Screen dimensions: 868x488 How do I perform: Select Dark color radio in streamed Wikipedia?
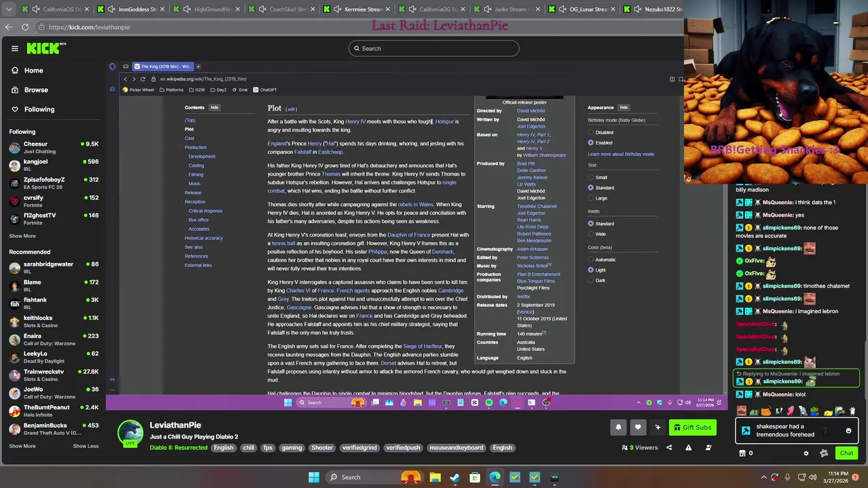[x=591, y=280]
